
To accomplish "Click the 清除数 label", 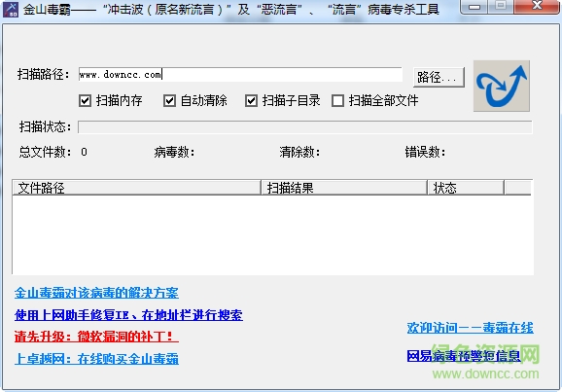I will pos(299,153).
